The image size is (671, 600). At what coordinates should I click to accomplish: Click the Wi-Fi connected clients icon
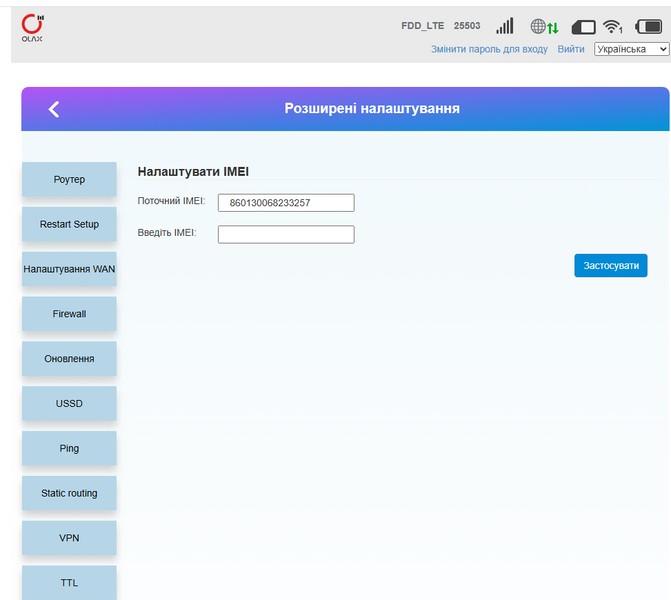612,27
